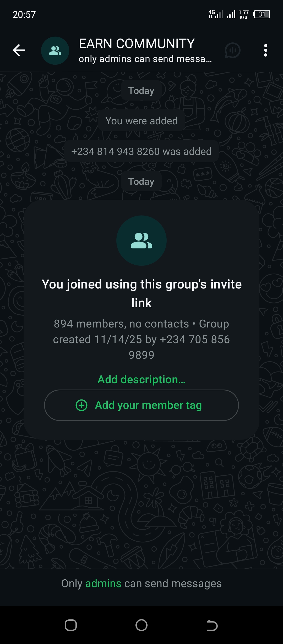Tap the You were added system message
Screen dimensions: 283x644
click(x=141, y=121)
